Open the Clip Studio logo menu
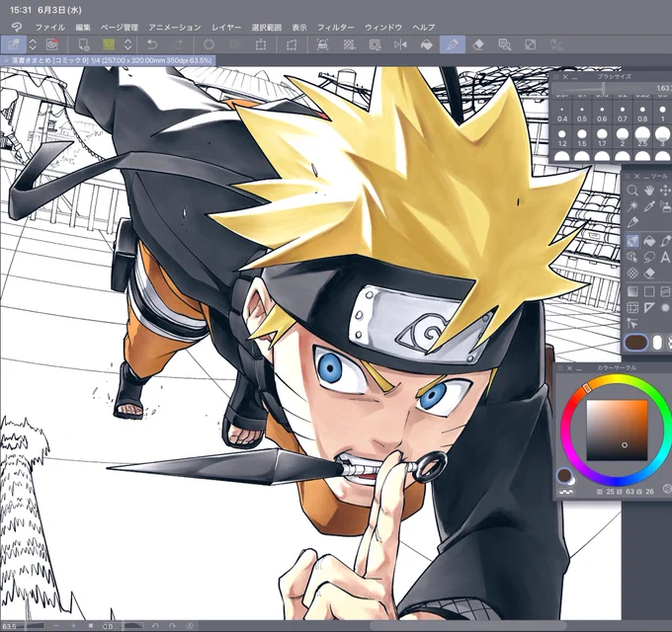 tap(16, 28)
